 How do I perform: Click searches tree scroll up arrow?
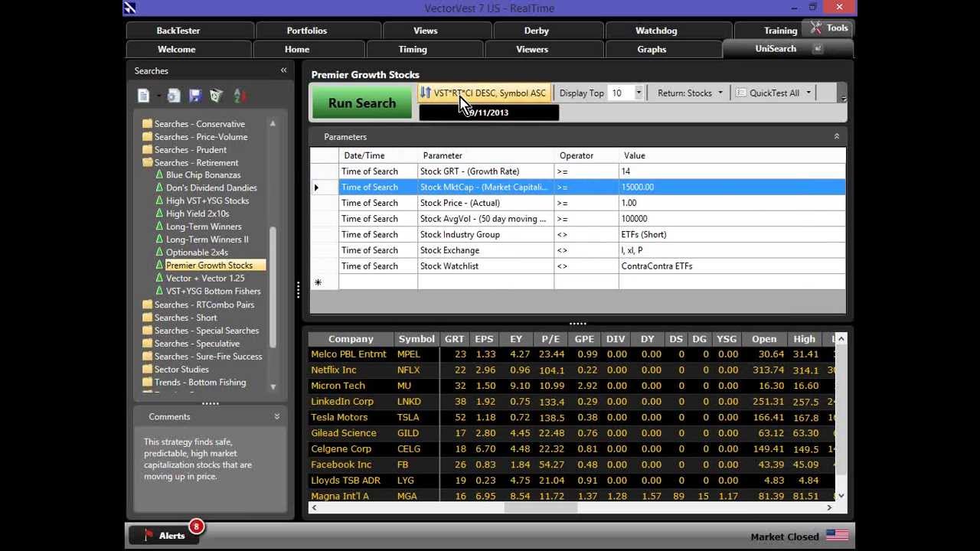coord(273,123)
